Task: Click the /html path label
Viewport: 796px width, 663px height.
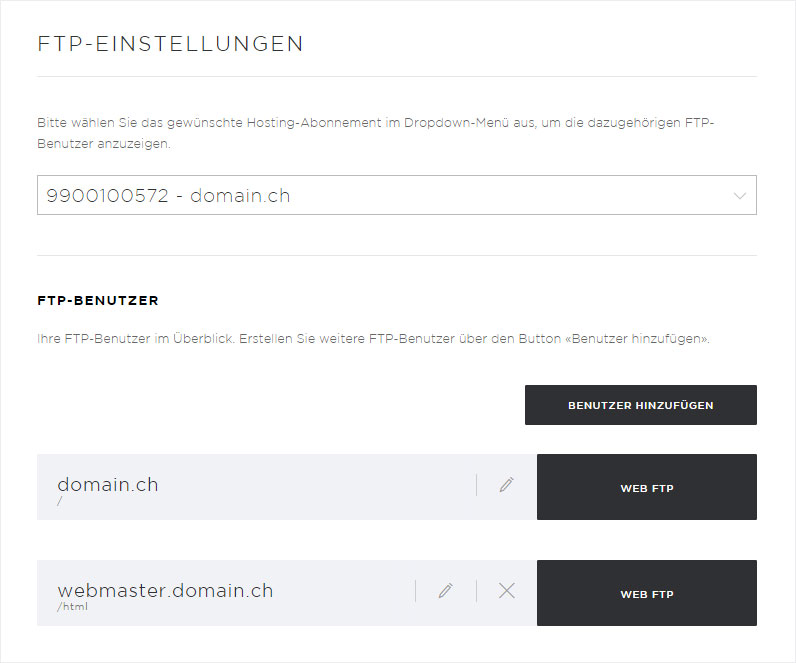Action: (x=72, y=606)
